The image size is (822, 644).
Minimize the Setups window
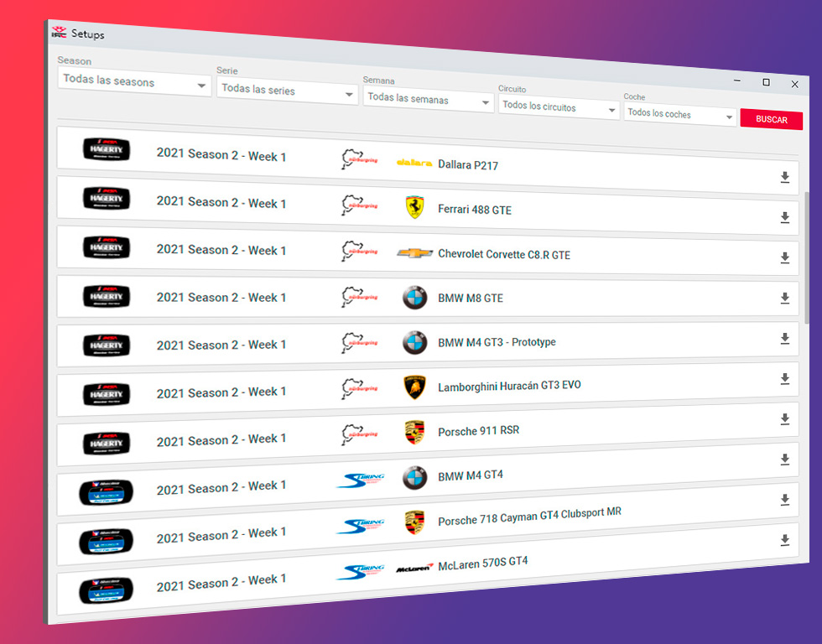pos(737,80)
